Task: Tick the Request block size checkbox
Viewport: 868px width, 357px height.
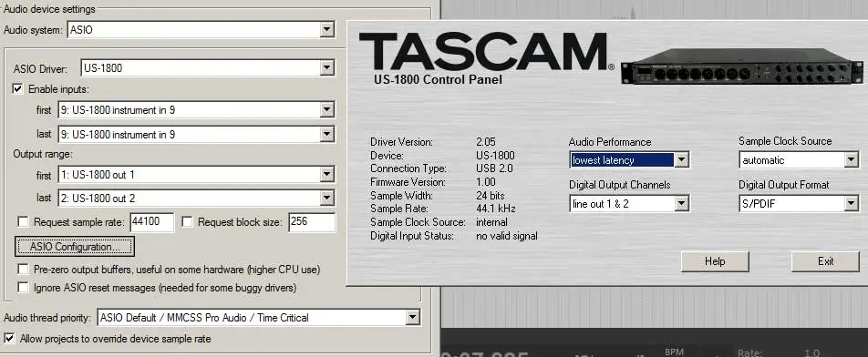Action: coord(187,222)
